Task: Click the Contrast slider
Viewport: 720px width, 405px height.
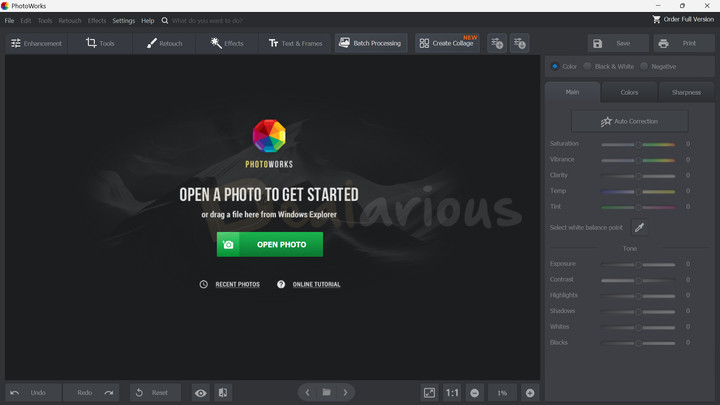Action: click(638, 280)
